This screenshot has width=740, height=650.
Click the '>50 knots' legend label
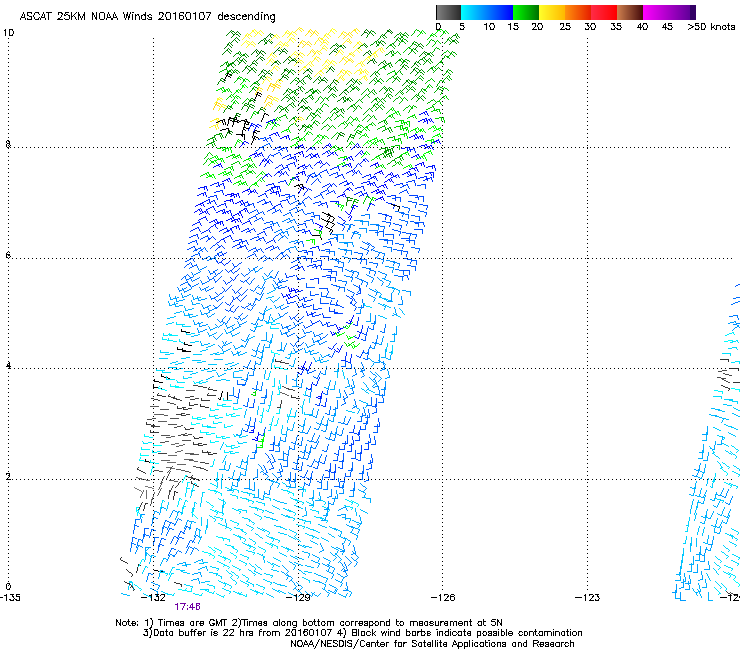point(711,27)
